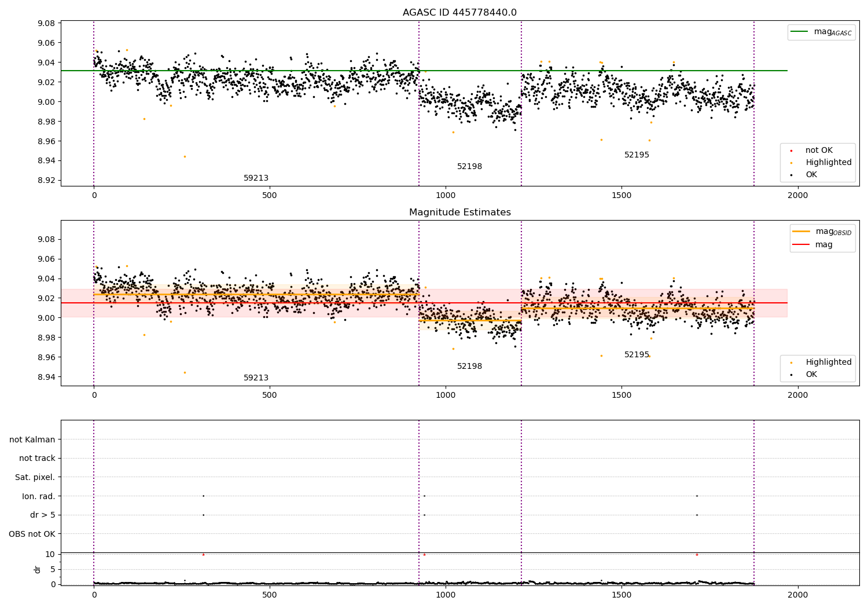This screenshot has width=868, height=608.
Task: Click the lowest orange highlighted point in top plot
Action: [185, 156]
